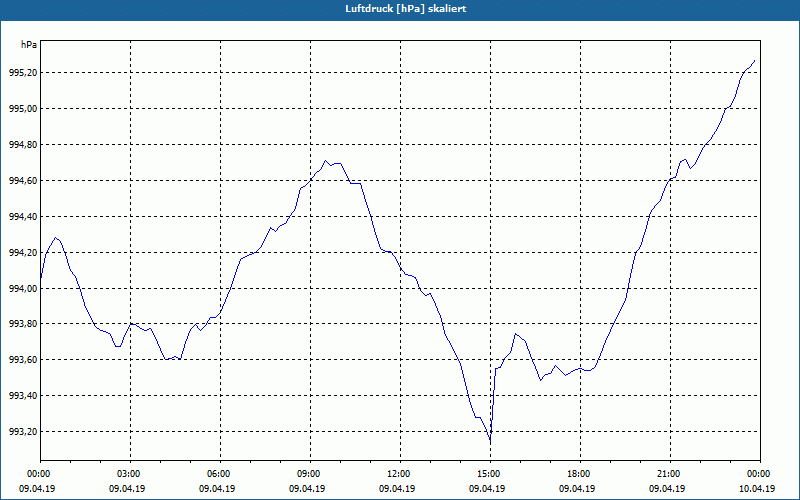Pick the 994,40 y-axis value
800x500 pixels.
click(x=23, y=217)
